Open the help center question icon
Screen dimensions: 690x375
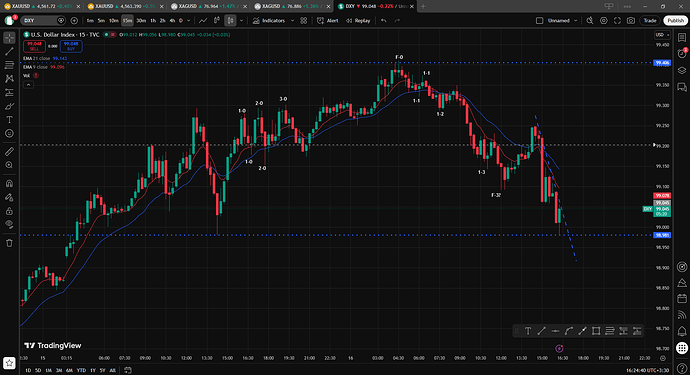(x=682, y=368)
